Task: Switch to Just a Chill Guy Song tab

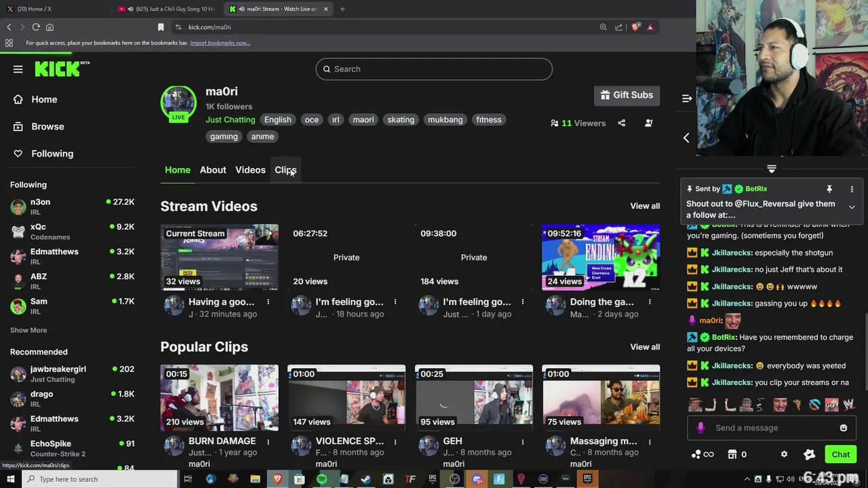Action: 167,9
